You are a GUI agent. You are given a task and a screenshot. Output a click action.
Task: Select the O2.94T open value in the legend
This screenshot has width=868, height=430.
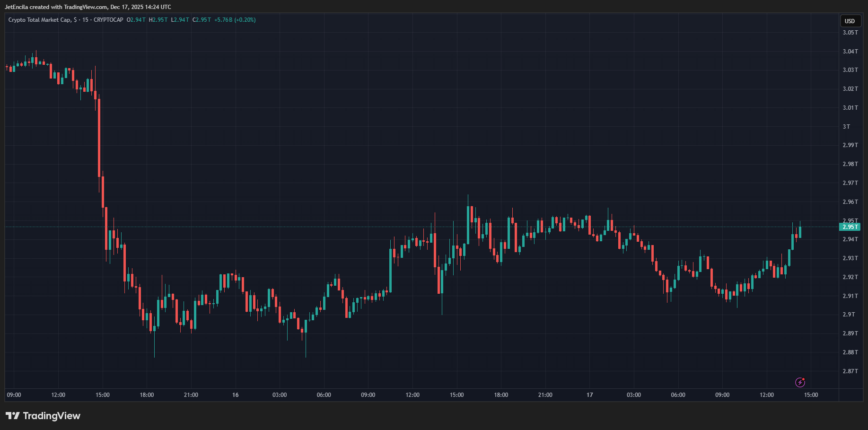(136, 19)
